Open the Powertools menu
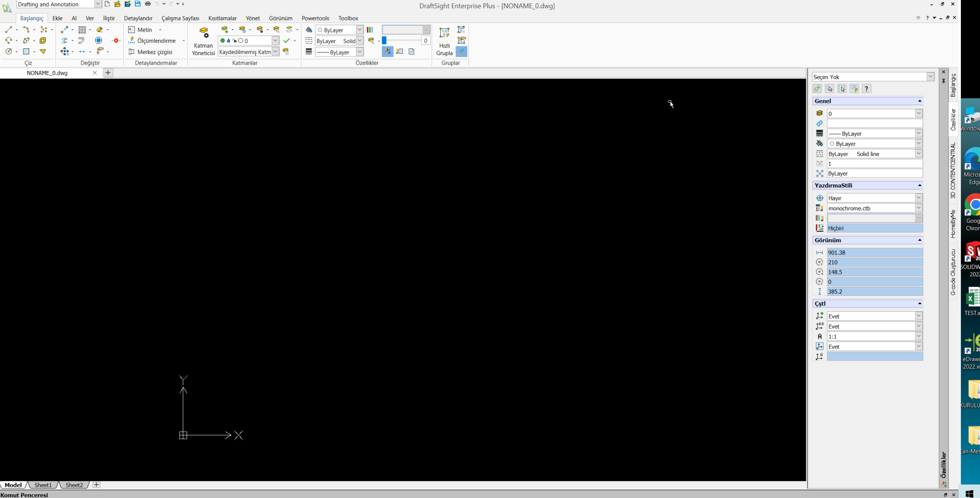 pos(315,18)
